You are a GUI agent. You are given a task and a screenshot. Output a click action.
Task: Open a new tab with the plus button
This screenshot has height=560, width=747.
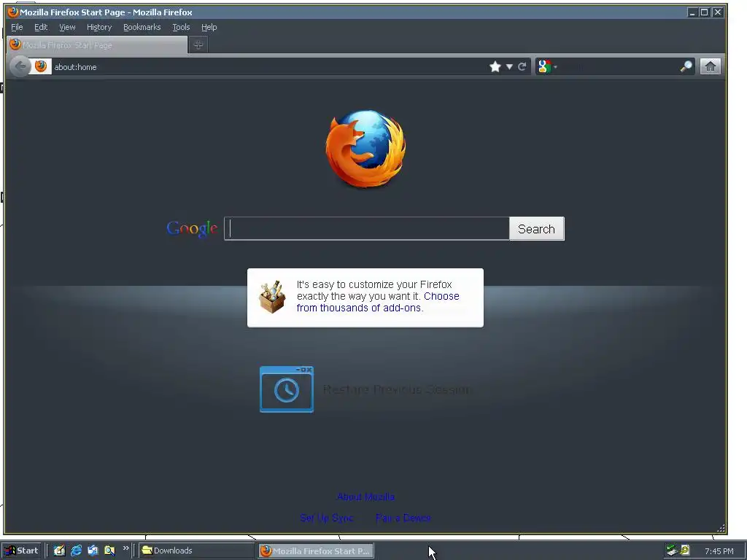[x=198, y=44]
